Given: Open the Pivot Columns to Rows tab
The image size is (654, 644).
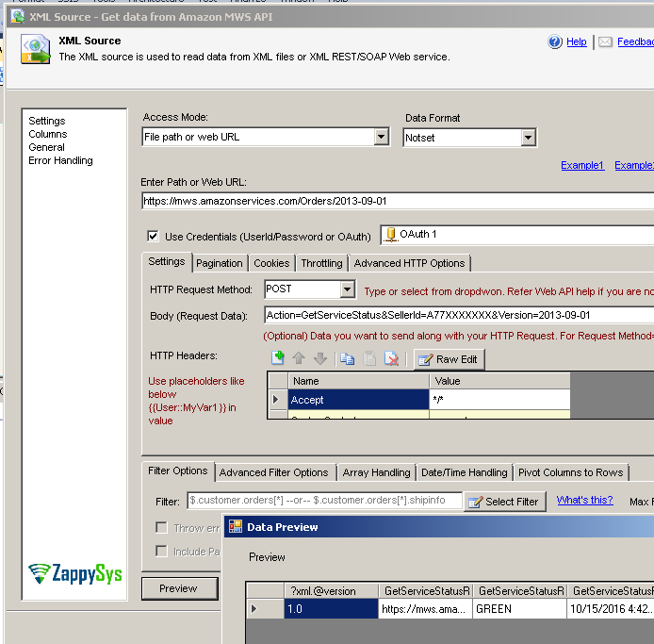Looking at the screenshot, I should click(x=570, y=472).
